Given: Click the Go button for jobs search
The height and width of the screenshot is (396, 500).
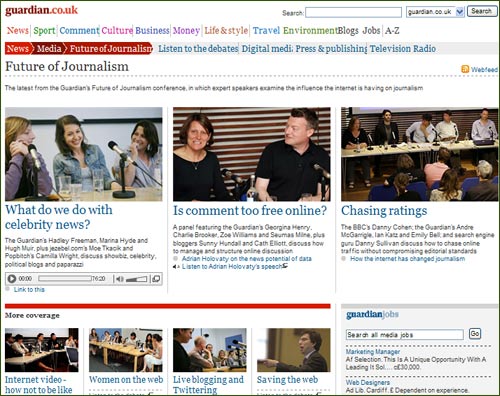Looking at the screenshot, I should (x=475, y=334).
